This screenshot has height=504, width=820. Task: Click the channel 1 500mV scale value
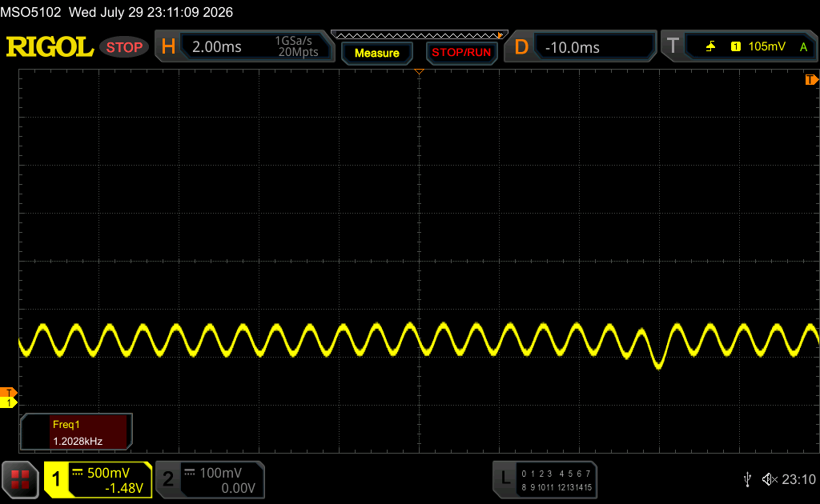click(x=108, y=473)
